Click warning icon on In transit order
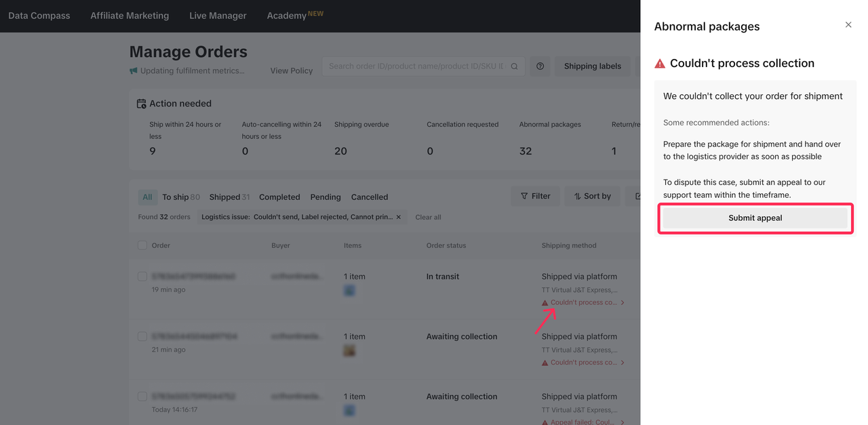This screenshot has height=425, width=868. point(545,302)
